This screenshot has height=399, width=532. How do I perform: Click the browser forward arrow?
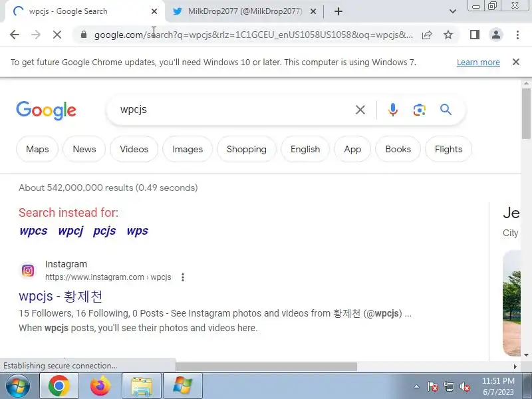(36, 35)
